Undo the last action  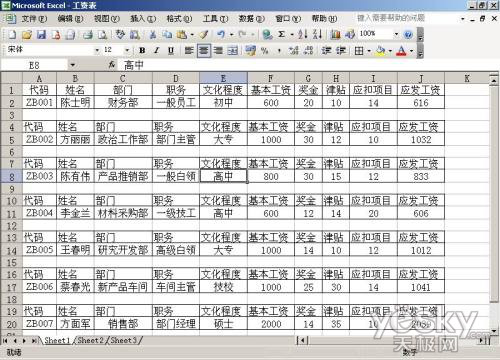(x=221, y=34)
